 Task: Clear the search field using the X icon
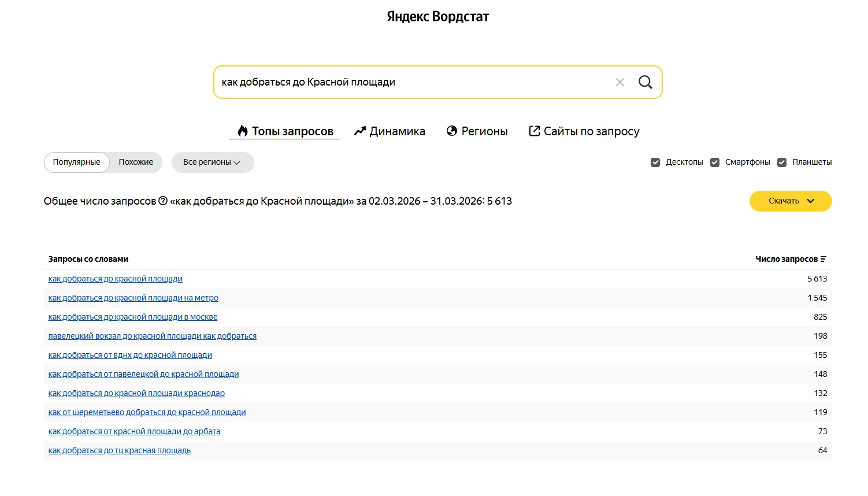pos(620,82)
